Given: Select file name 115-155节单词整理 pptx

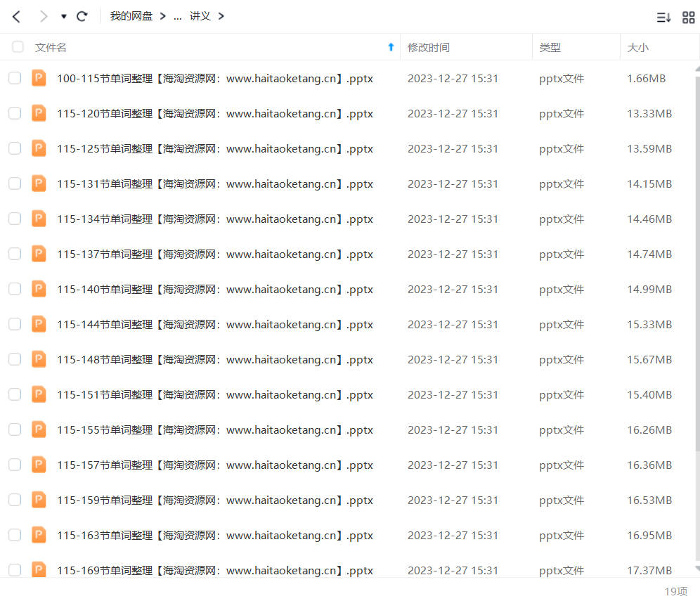Looking at the screenshot, I should (215, 430).
